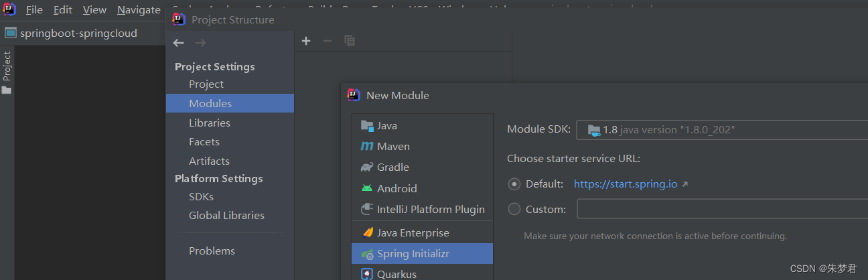Click into the Custom URL input field
The image size is (868, 280).
(723, 209)
